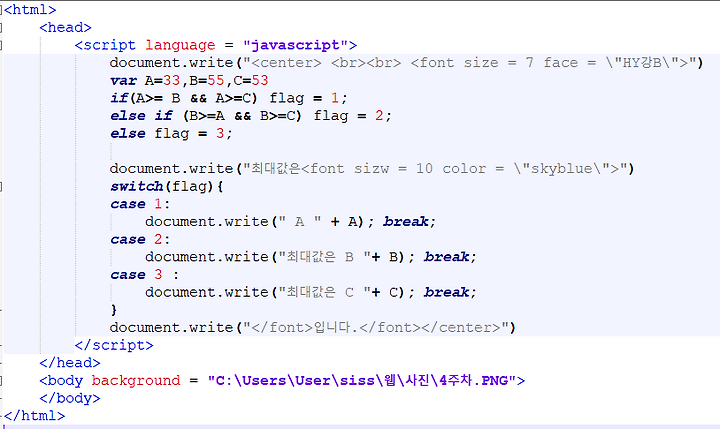Image resolution: width=720 pixels, height=429 pixels.
Task: Collapse the fold marker beside switch(flag){
Action: click(1, 186)
